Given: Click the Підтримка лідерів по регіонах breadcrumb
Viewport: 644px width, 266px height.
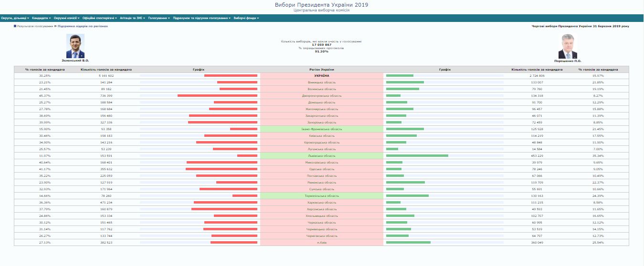Looking at the screenshot, I should 83,26.
